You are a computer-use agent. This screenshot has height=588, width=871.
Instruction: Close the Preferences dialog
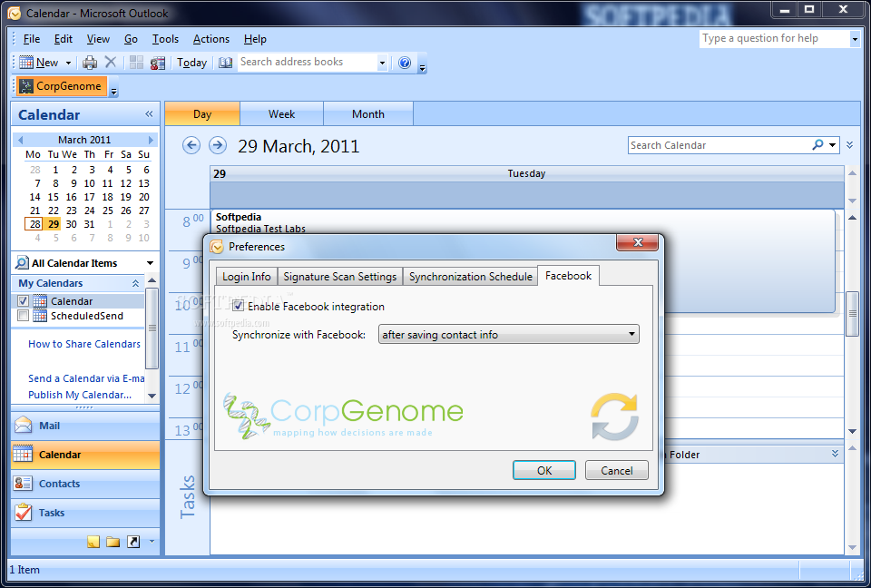click(x=638, y=242)
